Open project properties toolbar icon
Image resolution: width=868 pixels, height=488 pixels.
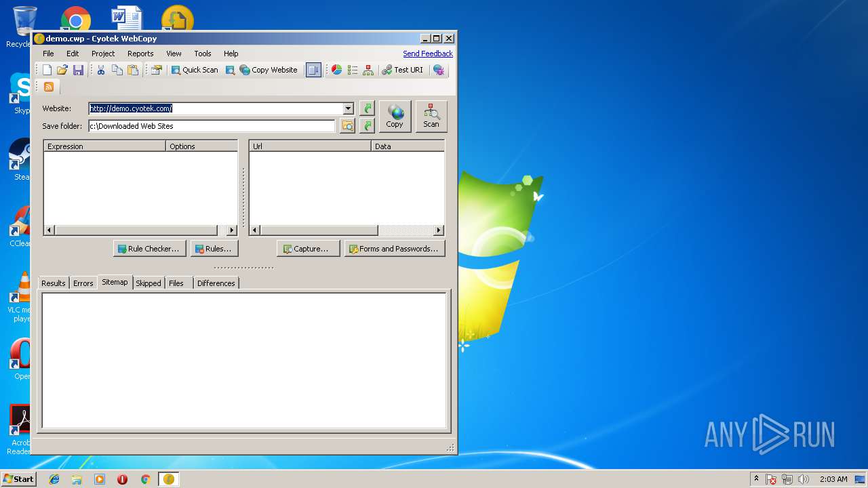157,70
